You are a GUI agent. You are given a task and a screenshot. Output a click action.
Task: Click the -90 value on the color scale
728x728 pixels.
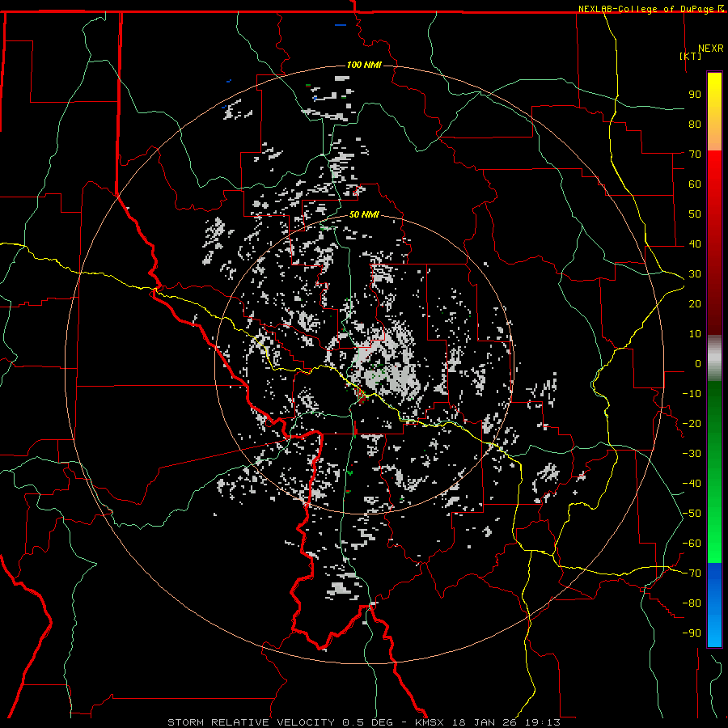tap(692, 633)
